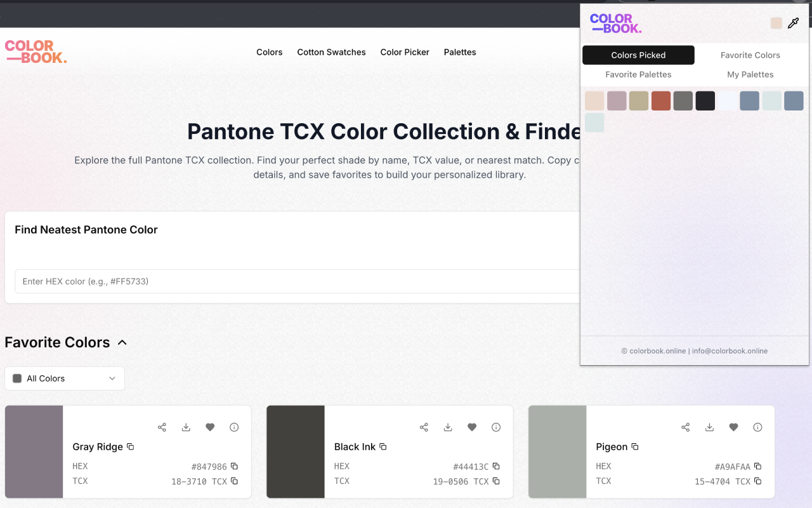Open info for Pigeon color

pos(757,427)
